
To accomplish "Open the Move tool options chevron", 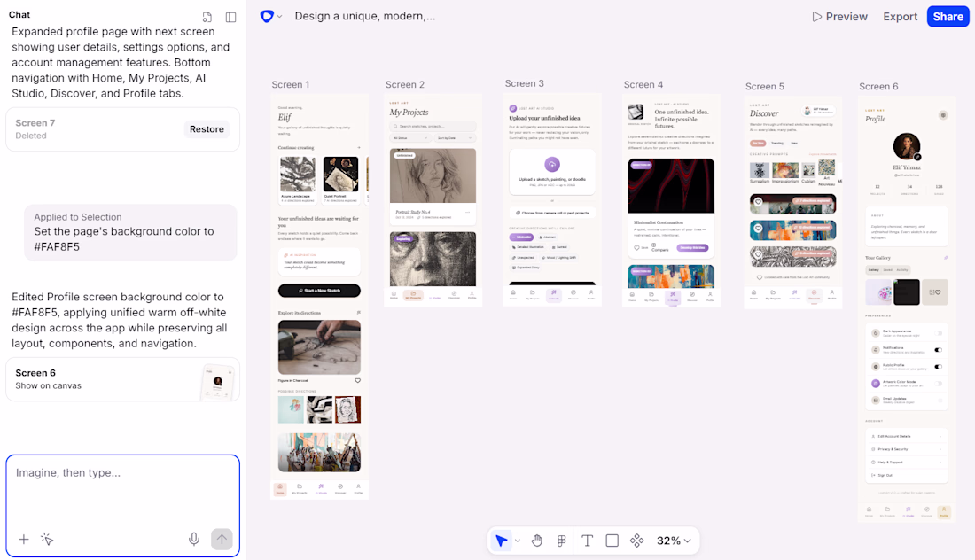I will point(518,541).
